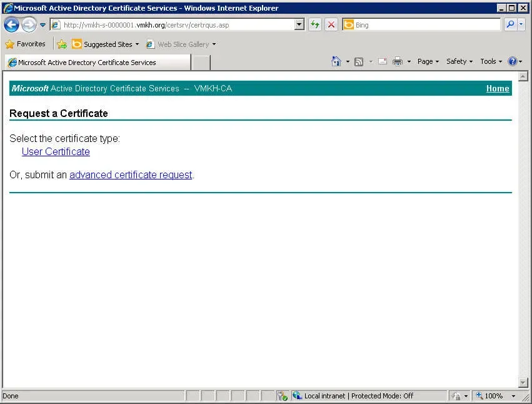Expand the address bar history dropdown
Image resolution: width=532 pixels, height=404 pixels.
[x=299, y=25]
